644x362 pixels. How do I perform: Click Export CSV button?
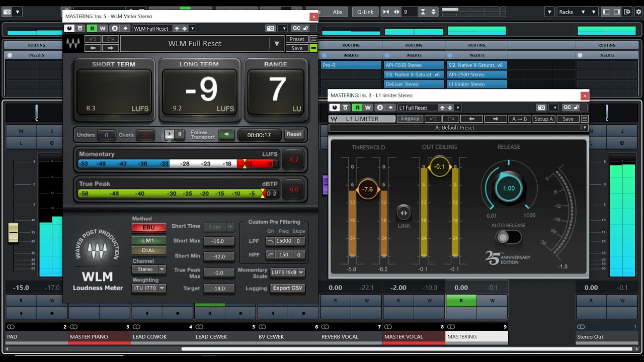coord(288,288)
